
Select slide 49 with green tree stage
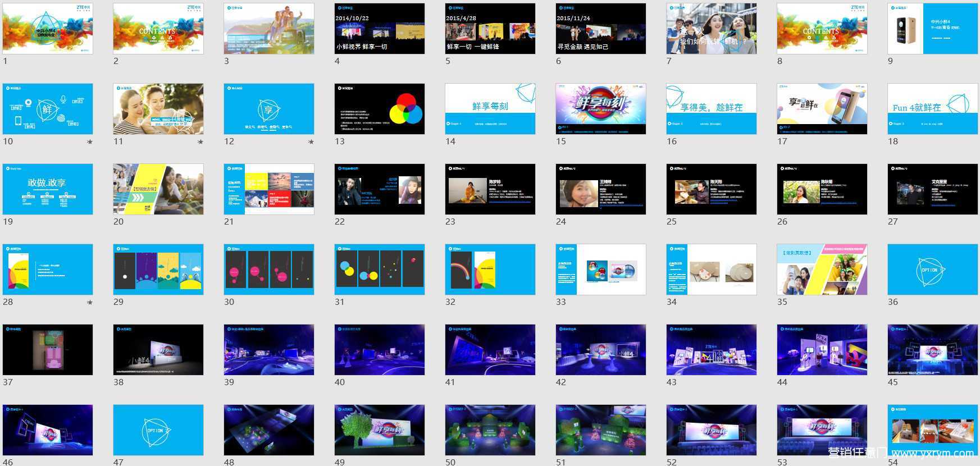pos(380,430)
